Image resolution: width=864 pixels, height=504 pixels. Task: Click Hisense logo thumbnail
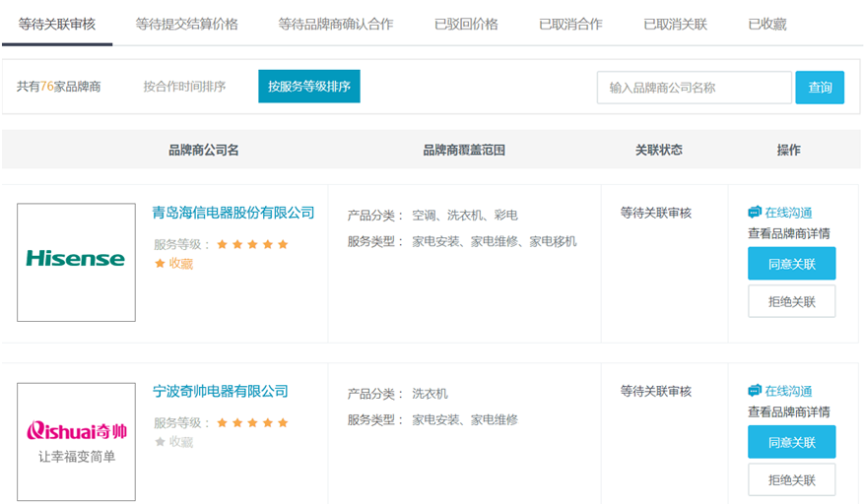(76, 262)
